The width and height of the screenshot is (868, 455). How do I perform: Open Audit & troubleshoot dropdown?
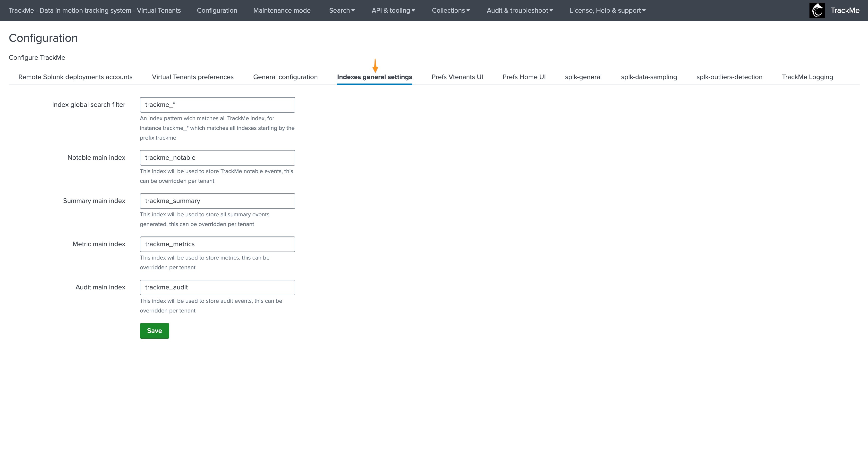519,10
